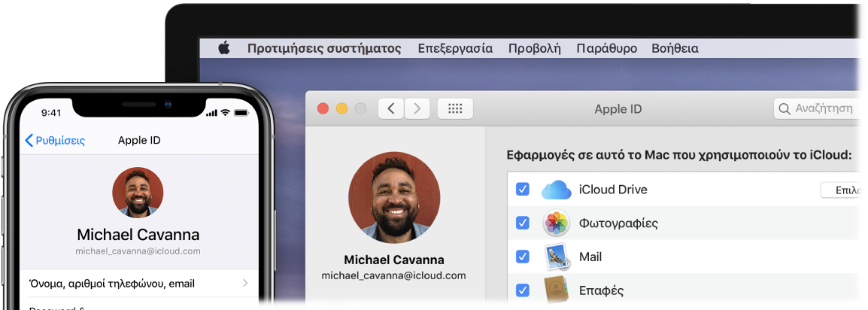The width and height of the screenshot is (868, 310).
Task: Tap the iPhone email address text
Action: click(138, 251)
